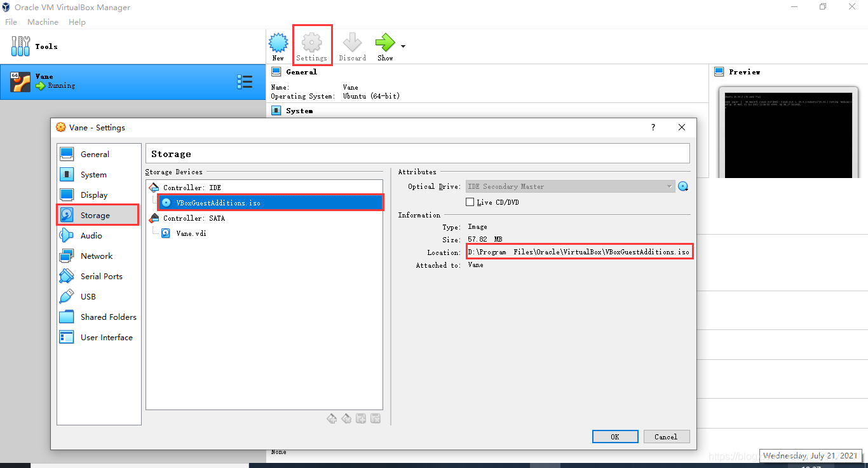
Task: Click the remove attachment icon
Action: (x=376, y=418)
